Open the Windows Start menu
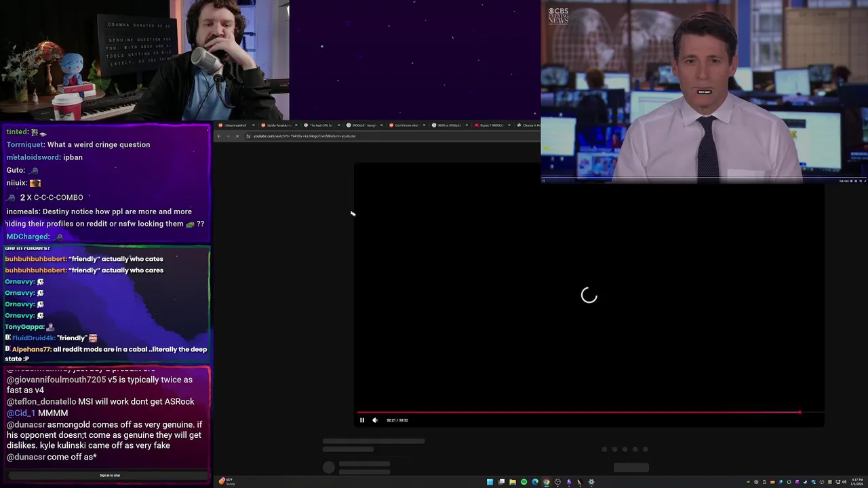Screen dimensions: 868x488 tap(490, 482)
